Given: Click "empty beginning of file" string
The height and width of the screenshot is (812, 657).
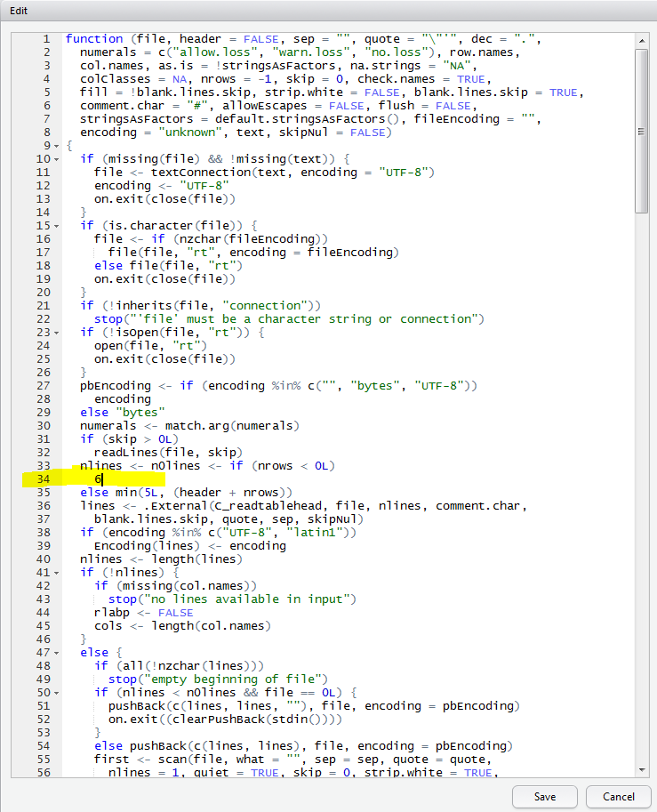Looking at the screenshot, I should (x=232, y=680).
